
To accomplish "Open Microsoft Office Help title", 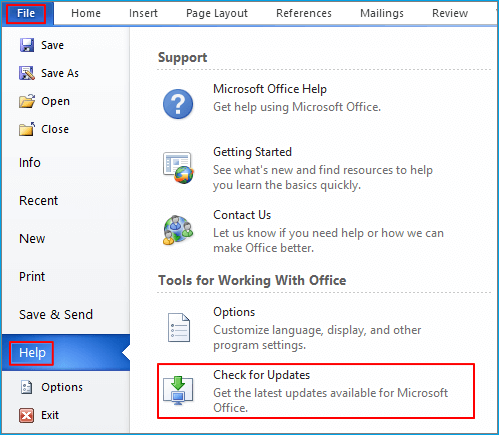I will tap(270, 89).
